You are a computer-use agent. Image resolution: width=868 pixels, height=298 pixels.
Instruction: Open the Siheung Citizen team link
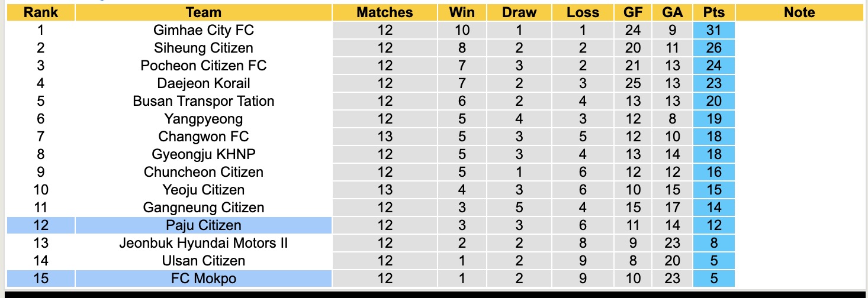(x=203, y=48)
